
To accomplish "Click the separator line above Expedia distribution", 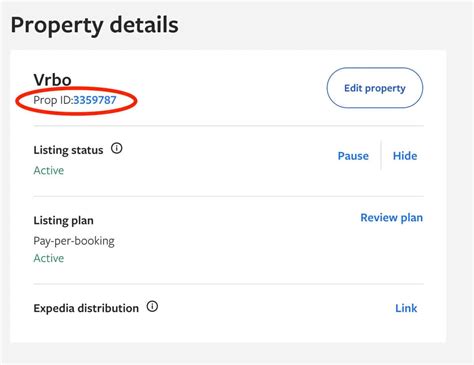I will [x=229, y=284].
